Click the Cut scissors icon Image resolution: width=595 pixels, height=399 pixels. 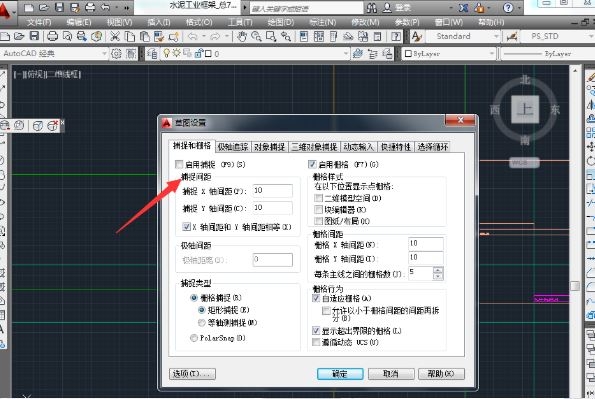click(115, 36)
